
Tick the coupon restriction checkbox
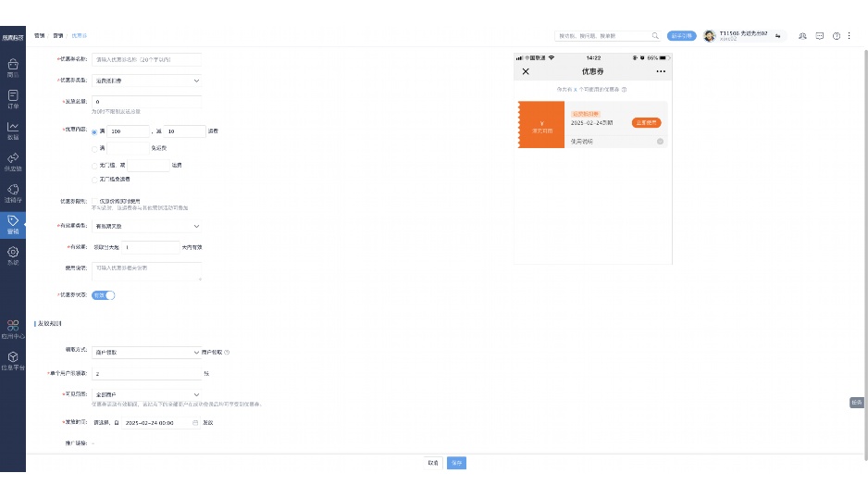(94, 201)
